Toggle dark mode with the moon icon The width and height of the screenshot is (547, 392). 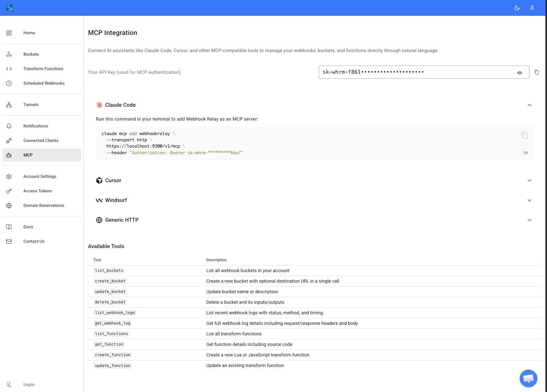coord(517,8)
